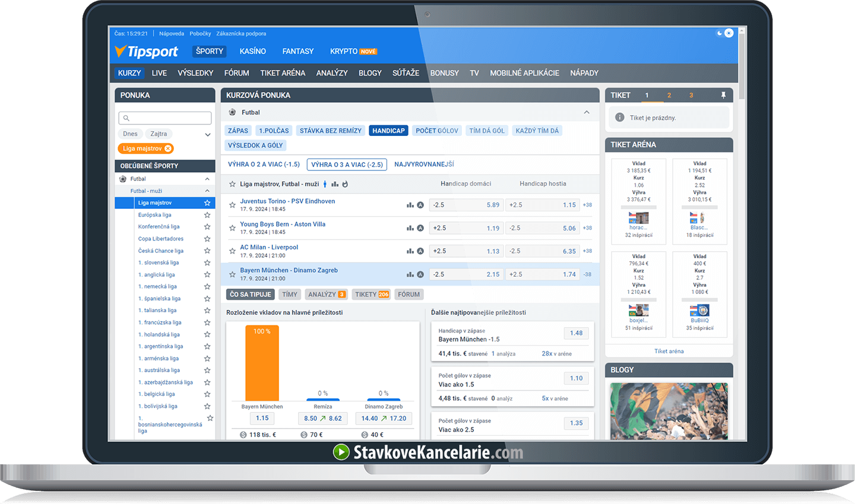The width and height of the screenshot is (855, 504).
Task: Click analysis 'A' icon for Bayern München match
Action: pos(420,274)
